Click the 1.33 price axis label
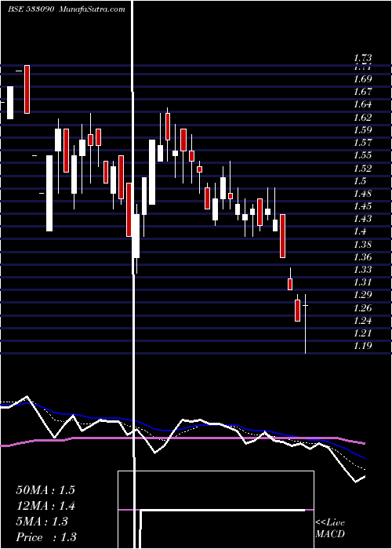The image size is (392, 549). (x=362, y=270)
